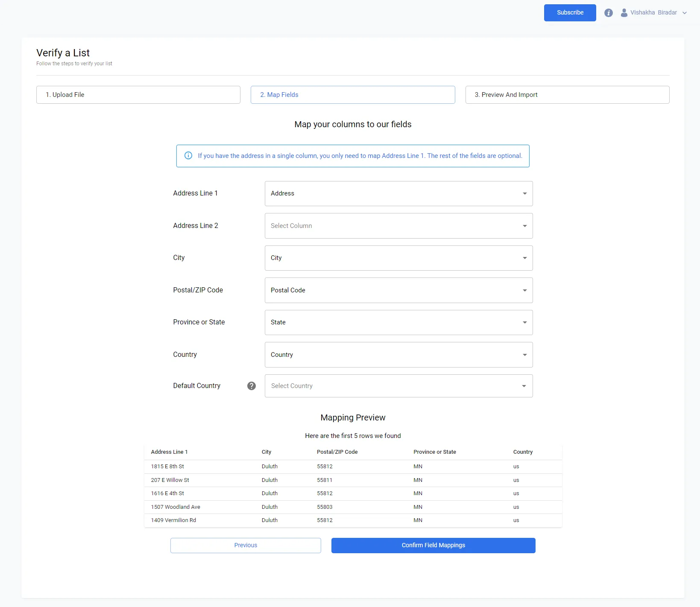Click the info icon next to Subscribe
This screenshot has width=700, height=607.
click(609, 13)
